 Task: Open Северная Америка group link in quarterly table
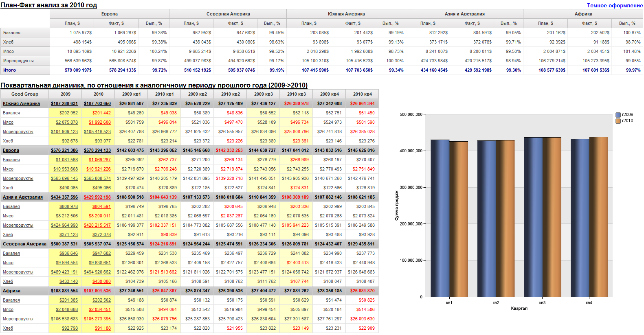(x=24, y=244)
